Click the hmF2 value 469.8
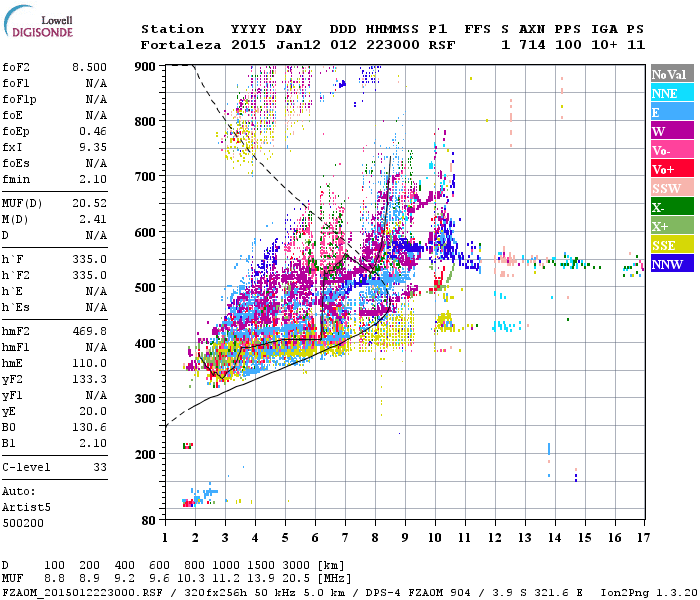Viewport: 700px width, 600px height. [x=89, y=331]
